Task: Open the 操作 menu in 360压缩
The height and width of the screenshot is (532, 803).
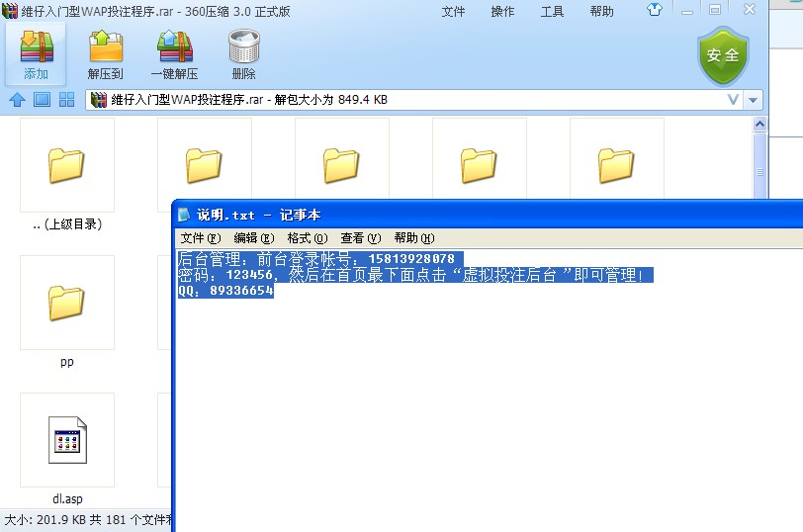Action: (502, 11)
